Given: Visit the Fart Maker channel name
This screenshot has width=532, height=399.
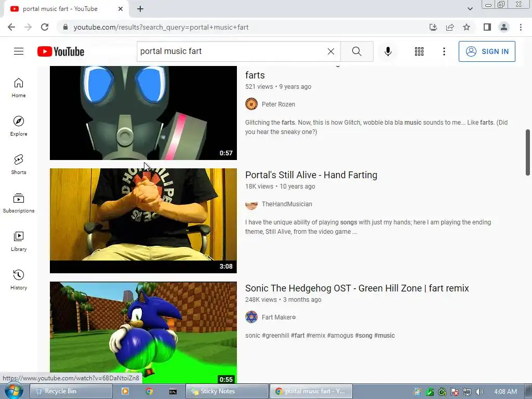Looking at the screenshot, I should coord(278,317).
